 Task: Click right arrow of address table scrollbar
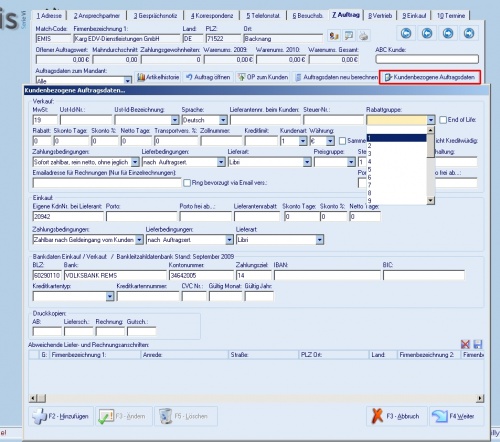point(480,398)
